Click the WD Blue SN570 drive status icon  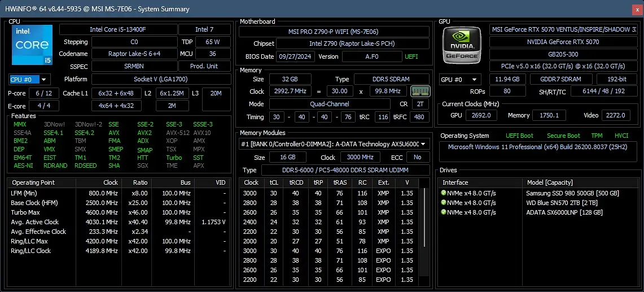tap(444, 202)
